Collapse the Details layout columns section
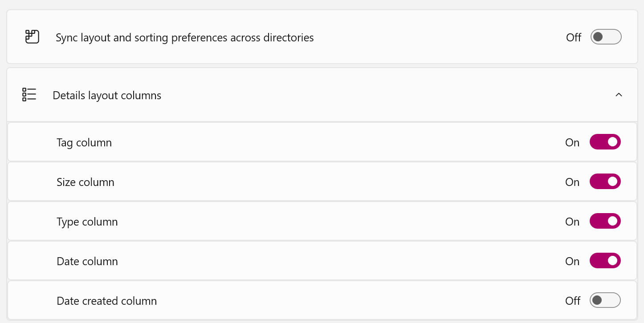The image size is (644, 323). 619,95
